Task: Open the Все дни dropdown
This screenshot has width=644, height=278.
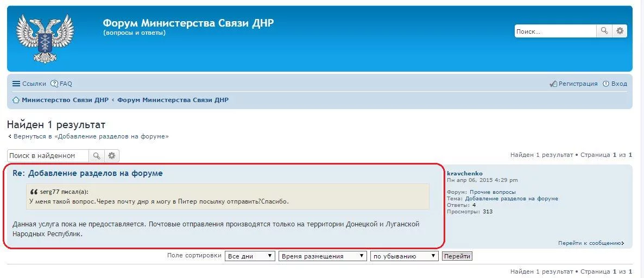Action: [250, 256]
